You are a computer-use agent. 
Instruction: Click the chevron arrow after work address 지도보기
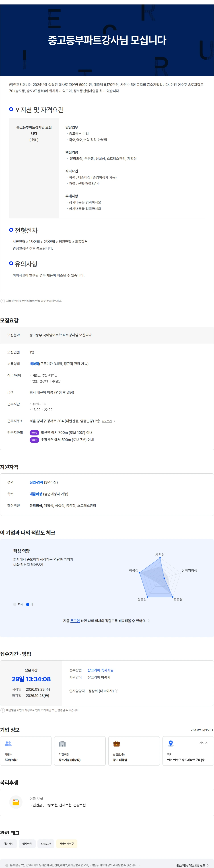(x=114, y=421)
